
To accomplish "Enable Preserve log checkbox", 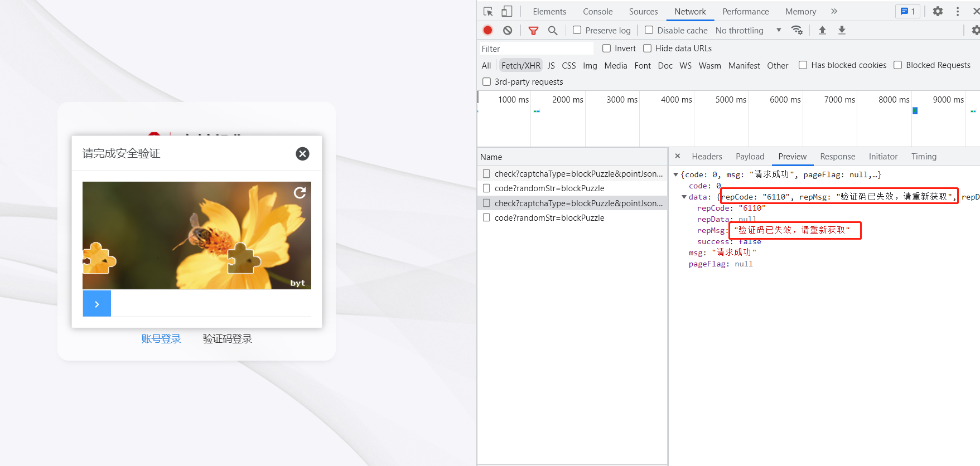I will coord(577,30).
